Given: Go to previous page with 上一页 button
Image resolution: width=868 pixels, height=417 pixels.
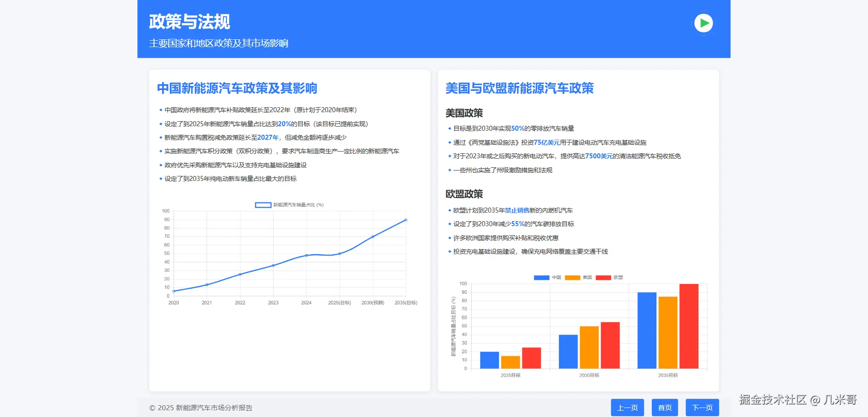Looking at the screenshot, I should [x=627, y=408].
